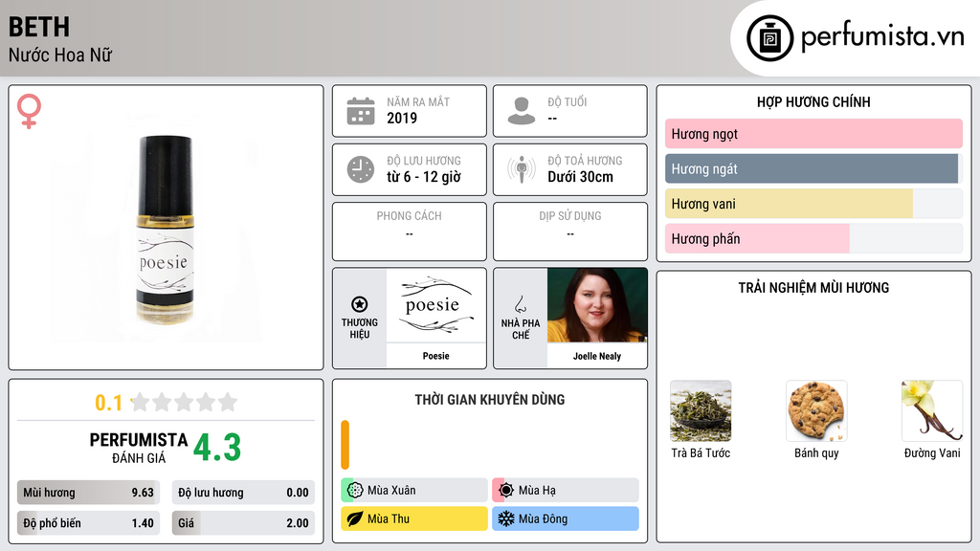Click the Độ phổ biến 1.40 score bar
This screenshot has width=980, height=551.
click(x=88, y=523)
